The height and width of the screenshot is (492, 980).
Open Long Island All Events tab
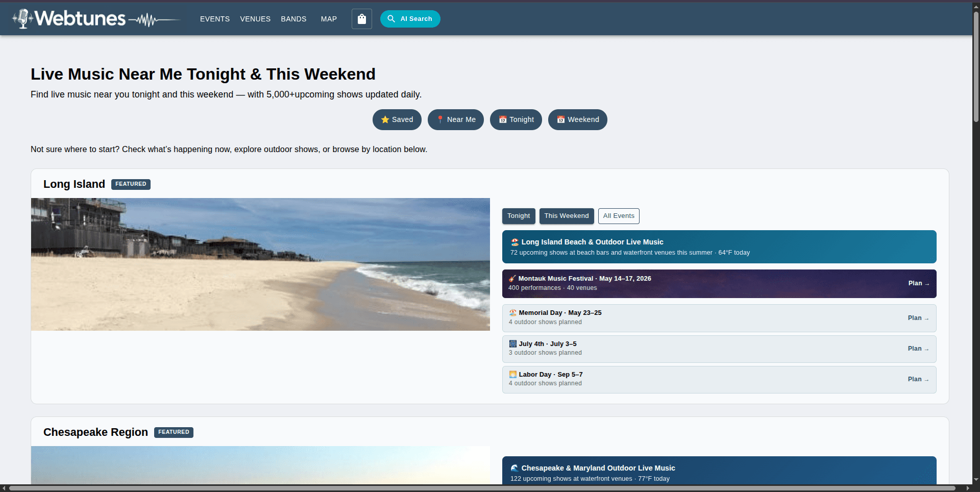pos(619,216)
